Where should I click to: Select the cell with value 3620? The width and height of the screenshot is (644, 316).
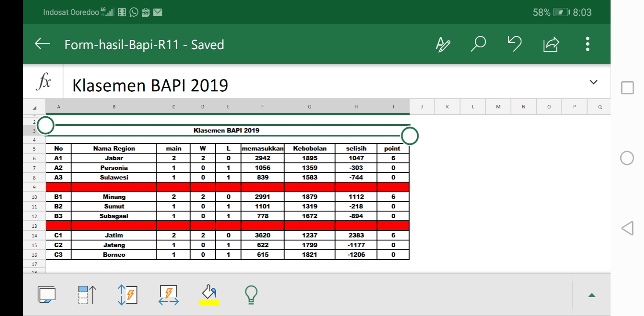(262, 235)
